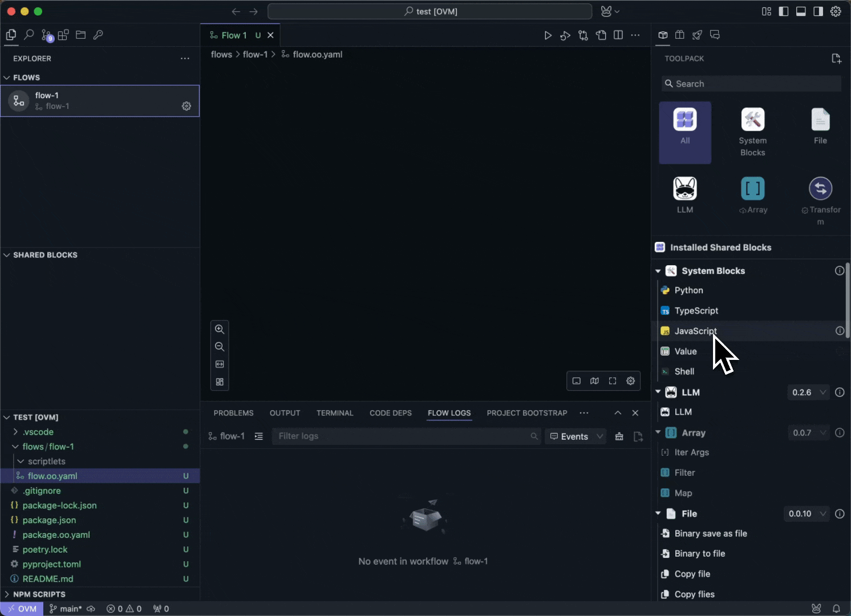Zoom in on the flow canvas
The image size is (851, 616).
(x=220, y=329)
